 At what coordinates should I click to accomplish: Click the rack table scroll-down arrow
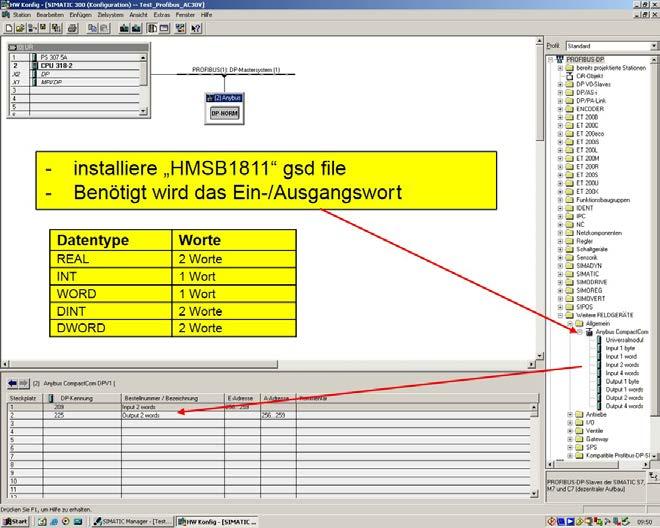[143, 111]
